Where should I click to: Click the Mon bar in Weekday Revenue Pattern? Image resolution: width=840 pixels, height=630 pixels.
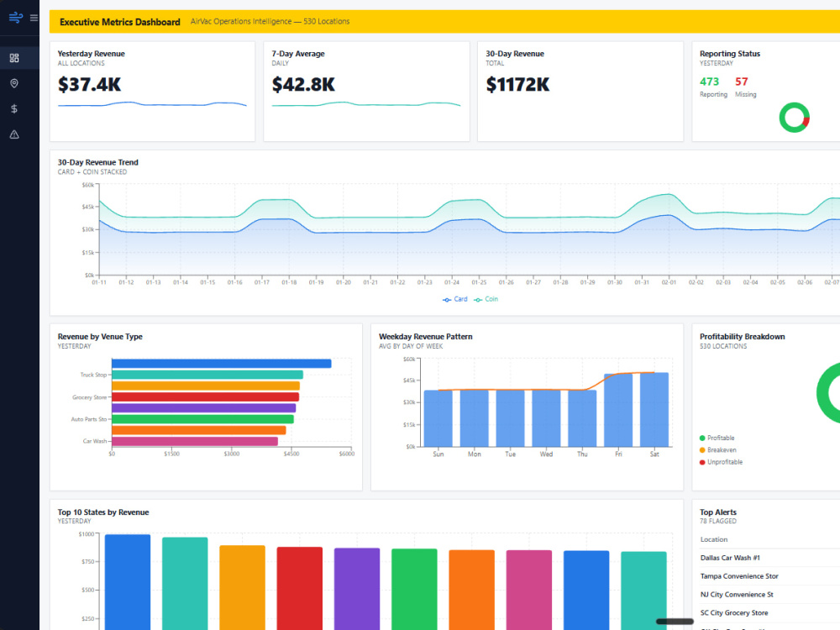click(474, 418)
